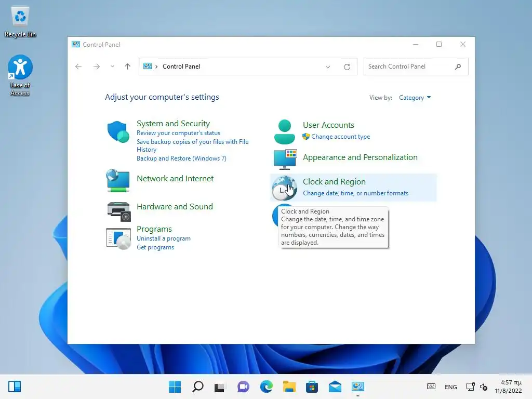Click Change account type
The image size is (532, 399).
click(x=341, y=137)
